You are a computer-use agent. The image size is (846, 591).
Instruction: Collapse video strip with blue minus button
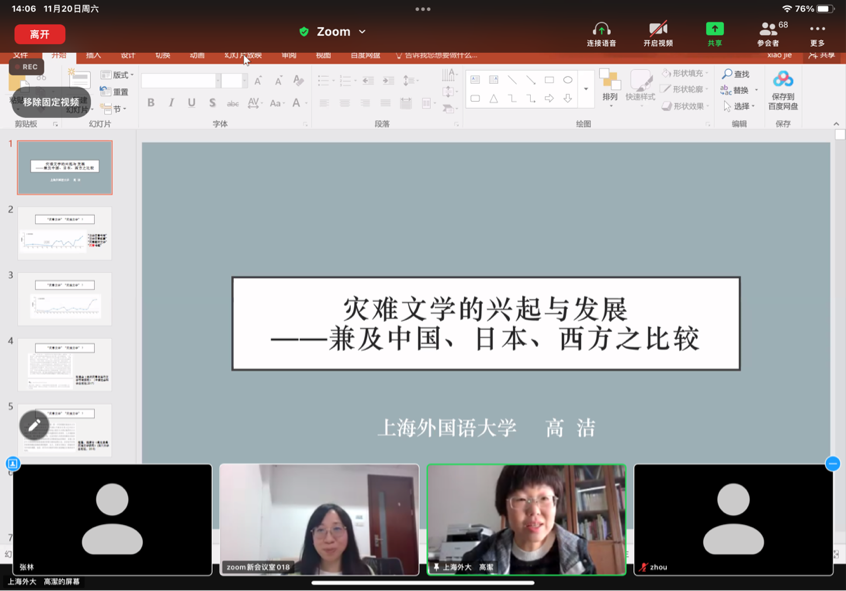point(832,463)
